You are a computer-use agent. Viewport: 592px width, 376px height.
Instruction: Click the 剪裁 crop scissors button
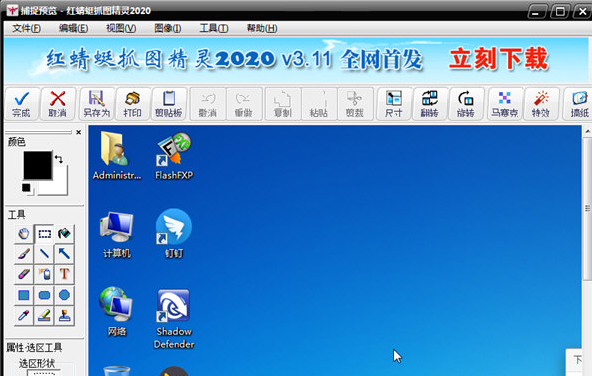pos(355,104)
